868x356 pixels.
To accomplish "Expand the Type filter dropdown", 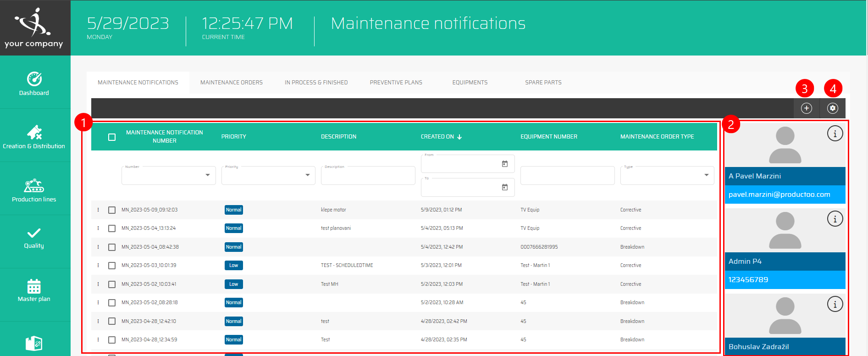I will pos(706,175).
